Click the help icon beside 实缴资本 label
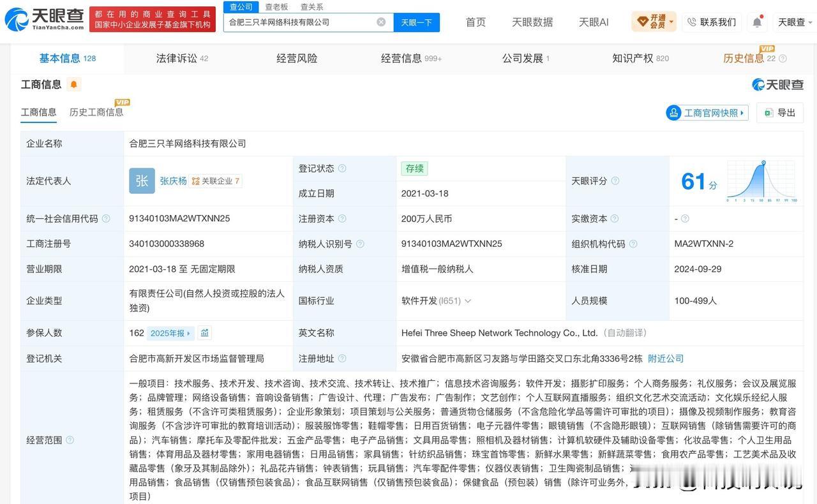Image resolution: width=817 pixels, height=504 pixels. point(615,219)
